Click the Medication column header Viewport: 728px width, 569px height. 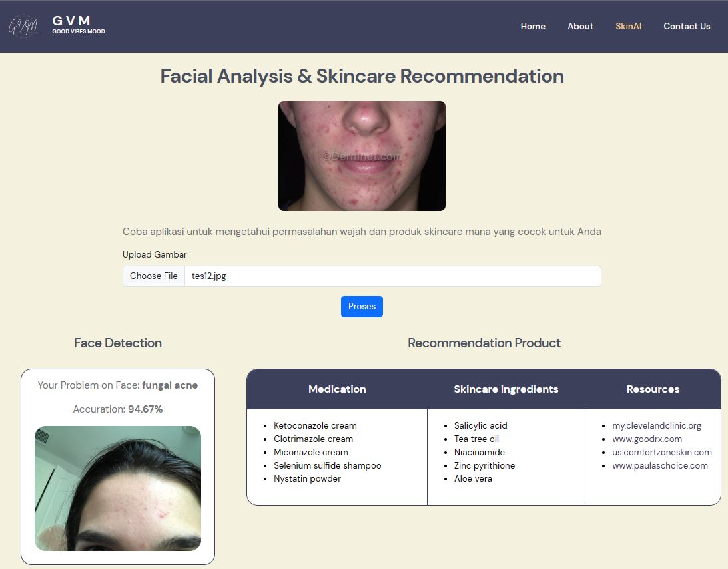click(x=337, y=389)
